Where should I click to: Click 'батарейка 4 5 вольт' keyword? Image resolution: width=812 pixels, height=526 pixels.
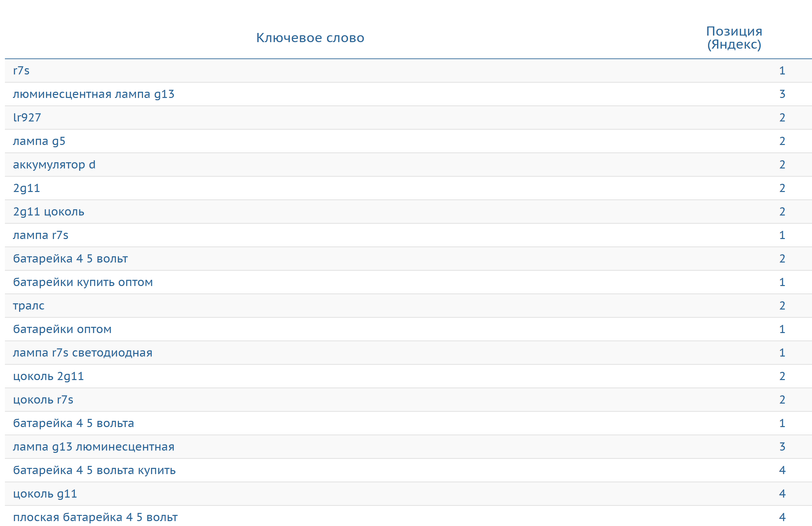[x=70, y=259]
